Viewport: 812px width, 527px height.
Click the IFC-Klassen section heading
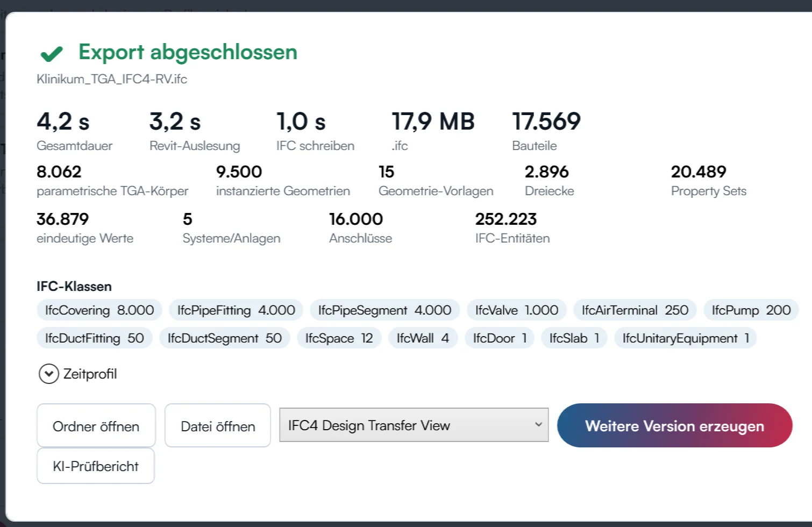click(x=74, y=286)
